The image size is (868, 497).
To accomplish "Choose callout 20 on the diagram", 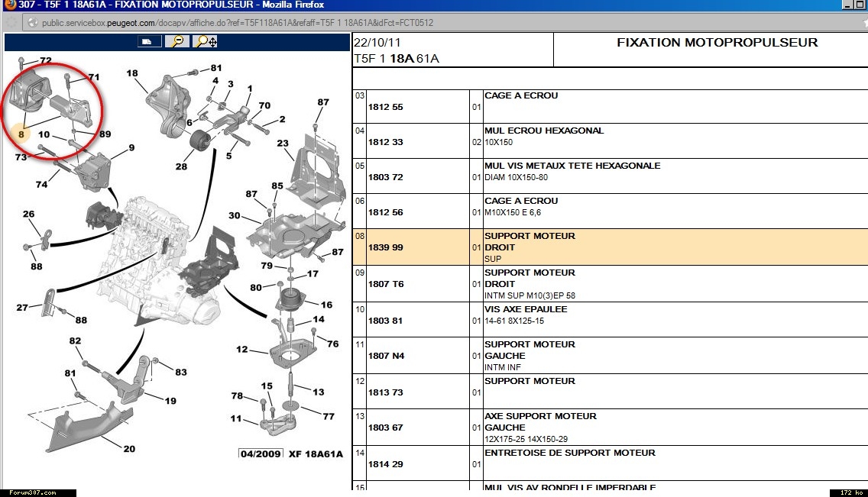I will tap(130, 448).
